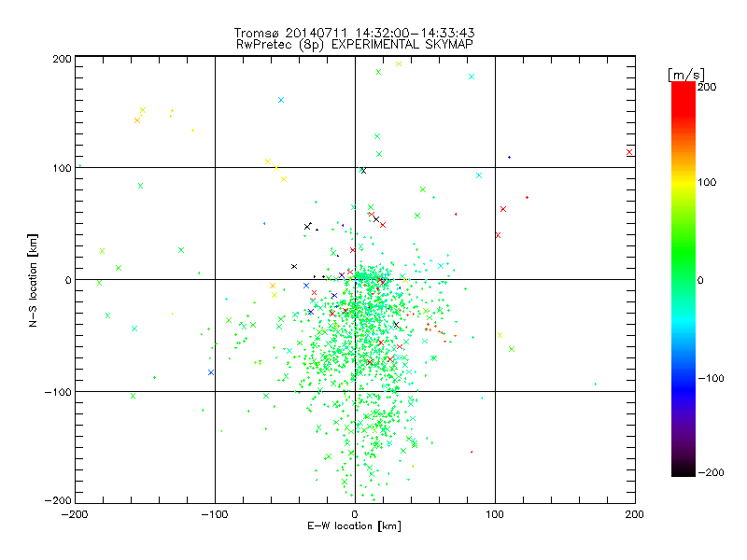Select the subtitle 'RwPretec (8p) EXPERIMENTAL SKYMAP'
Image resolution: width=747 pixels, height=560 pixels.
(354, 44)
